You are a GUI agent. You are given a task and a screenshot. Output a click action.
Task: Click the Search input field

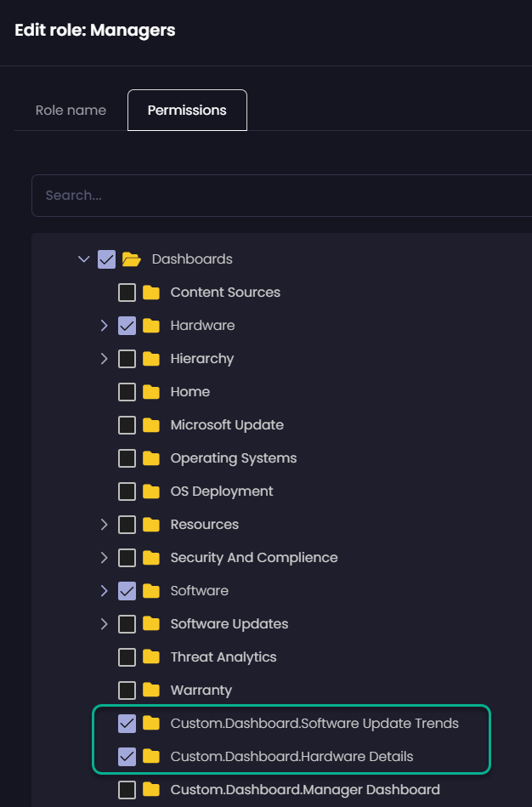pyautogui.click(x=280, y=196)
